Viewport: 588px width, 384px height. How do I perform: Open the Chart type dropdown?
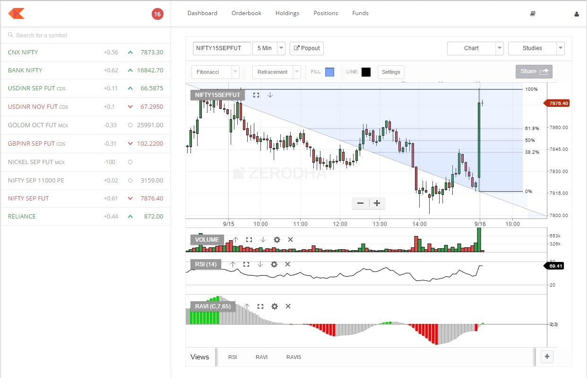[476, 48]
